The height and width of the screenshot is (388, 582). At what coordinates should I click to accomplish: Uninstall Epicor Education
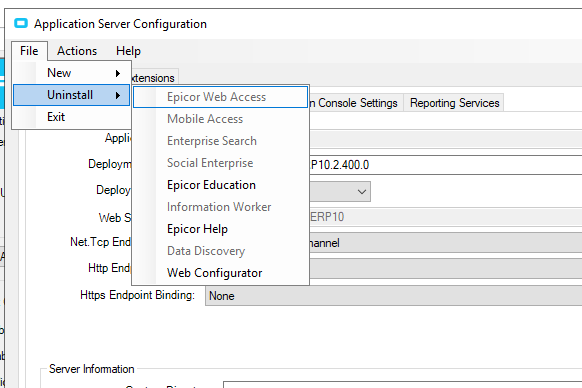[x=220, y=185]
